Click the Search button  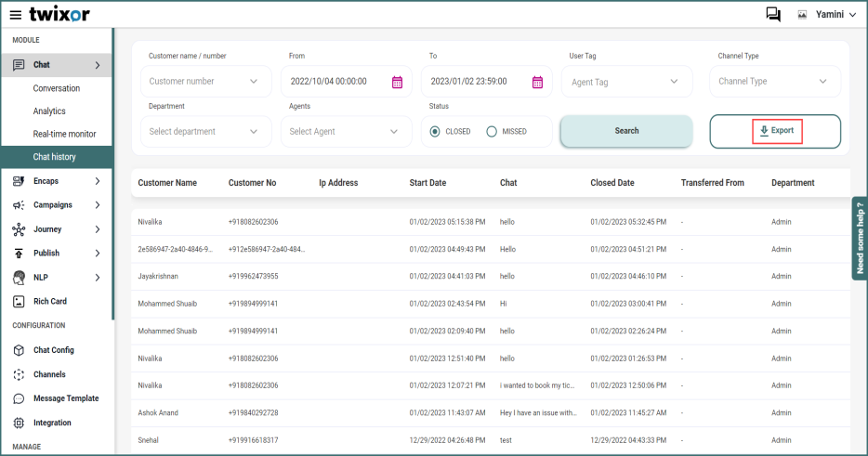click(626, 131)
